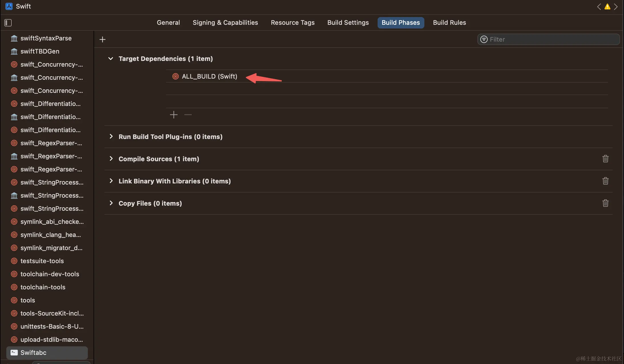Expand the Compile Sources section
This screenshot has width=624, height=364.
coord(111,159)
